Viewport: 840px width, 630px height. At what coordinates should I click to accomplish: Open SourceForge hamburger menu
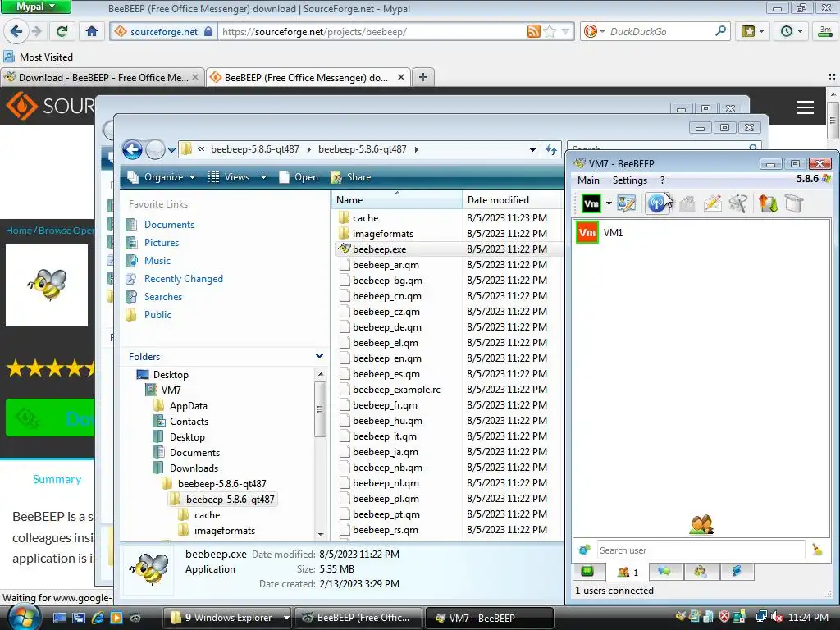click(x=806, y=107)
